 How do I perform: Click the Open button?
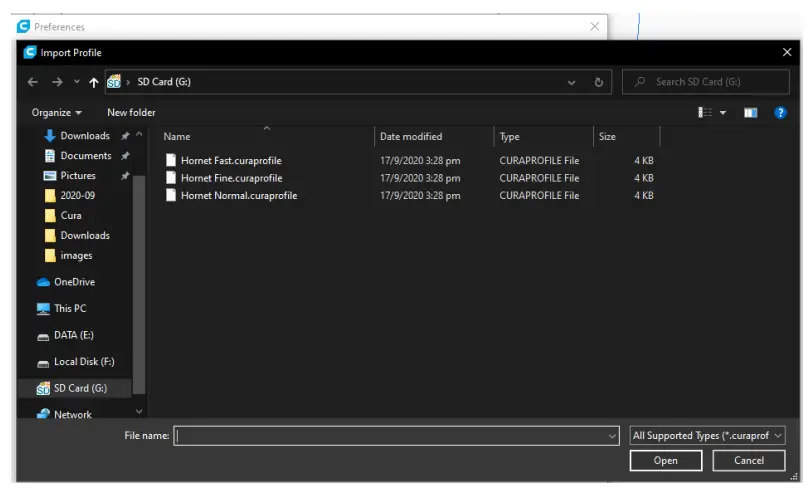pyautogui.click(x=665, y=461)
